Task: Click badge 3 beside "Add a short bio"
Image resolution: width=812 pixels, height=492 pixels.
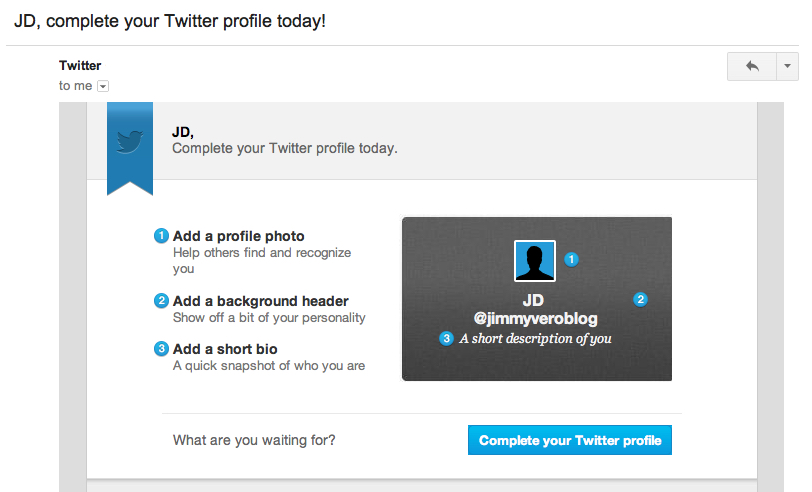Action: [161, 349]
